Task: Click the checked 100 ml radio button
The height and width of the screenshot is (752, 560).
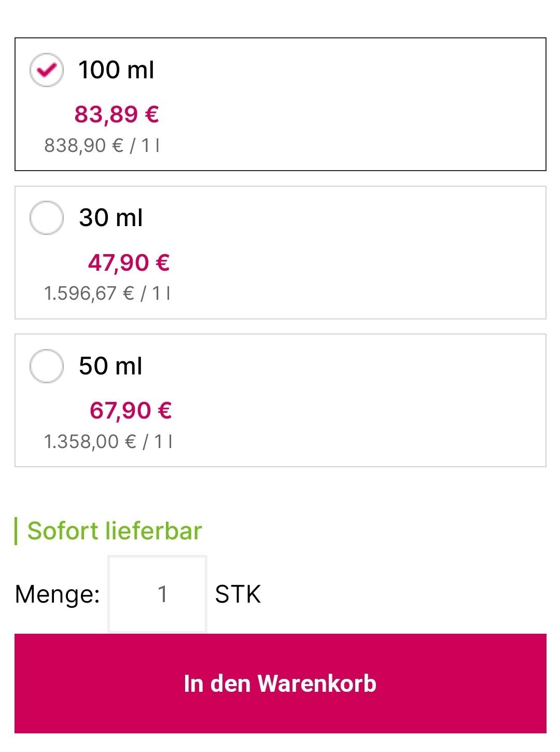Action: [x=47, y=69]
